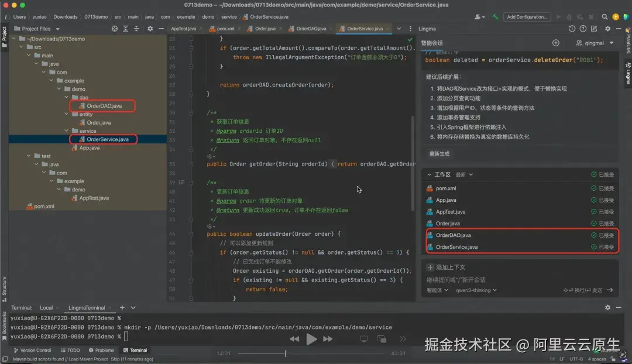The image size is (632, 364).
Task: Collapse all items in Project panel toolbar
Action: click(136, 29)
